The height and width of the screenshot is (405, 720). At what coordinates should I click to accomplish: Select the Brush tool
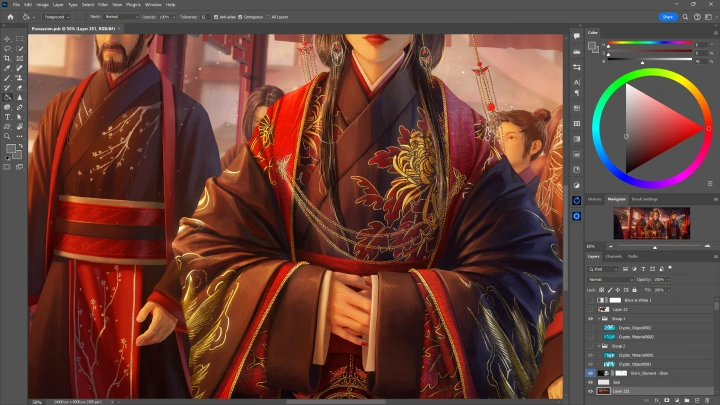point(7,78)
